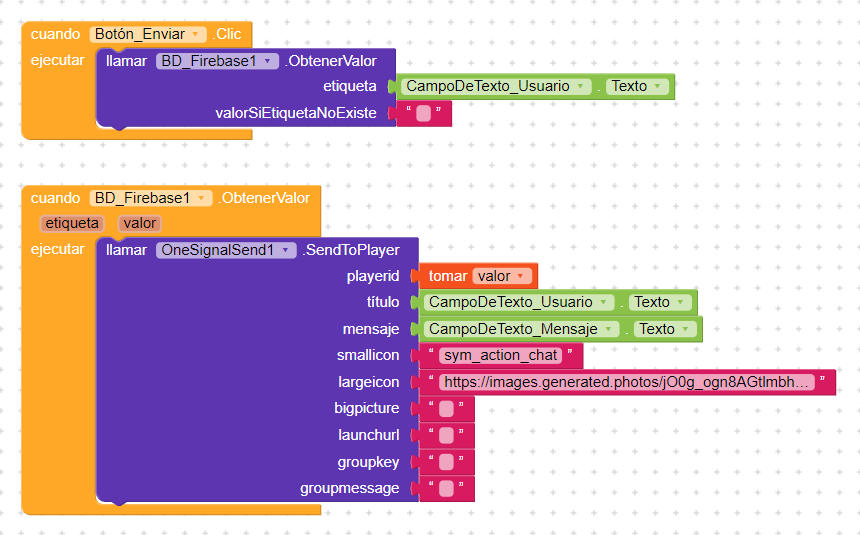Viewport: 860px width, 535px height.
Task: Click empty text field for launchurl
Action: coord(446,435)
